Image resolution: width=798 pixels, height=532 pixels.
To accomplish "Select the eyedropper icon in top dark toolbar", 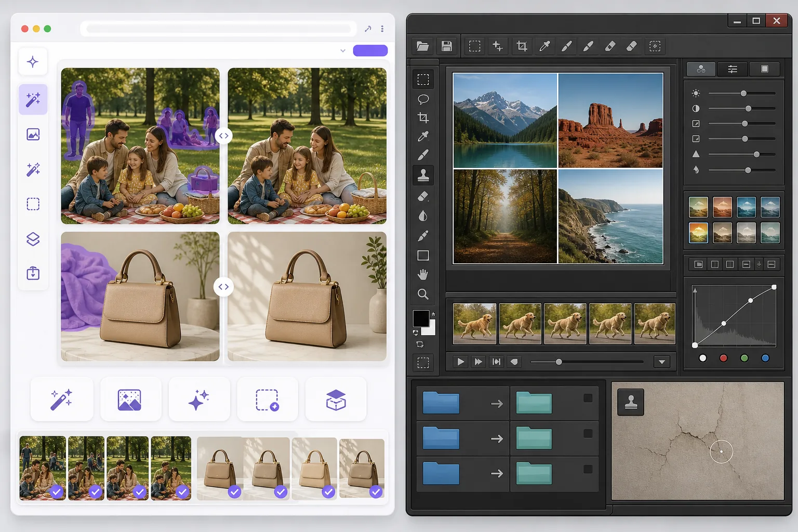I will 544,46.
